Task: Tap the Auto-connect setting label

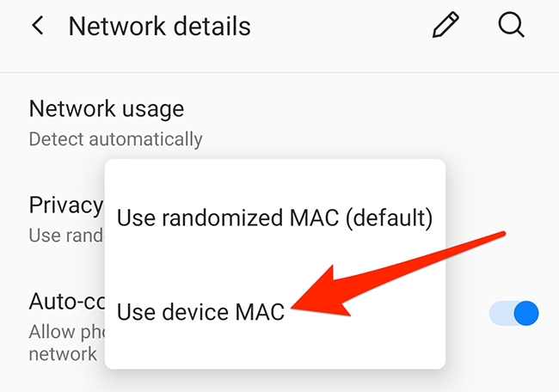Action: pyautogui.click(x=67, y=302)
